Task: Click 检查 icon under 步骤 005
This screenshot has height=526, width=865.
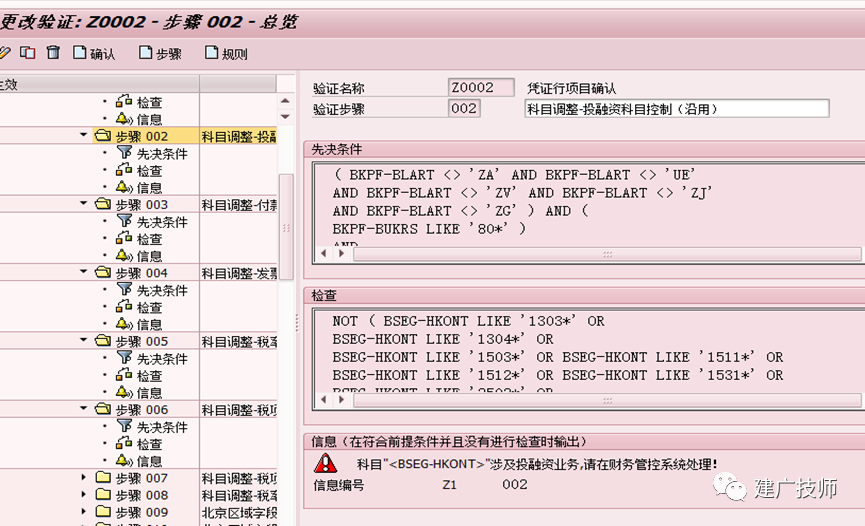Action: [x=124, y=375]
